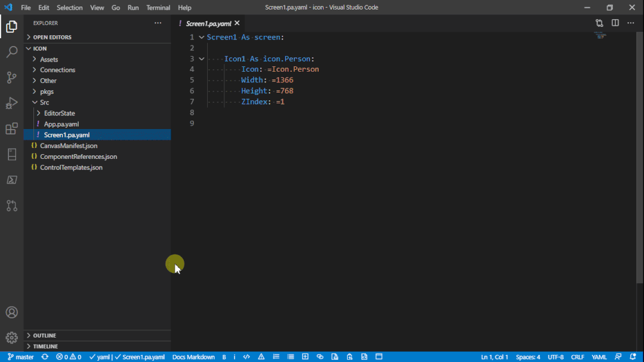Expand the Other folder
Image resolution: width=644 pixels, height=362 pixels.
point(48,81)
